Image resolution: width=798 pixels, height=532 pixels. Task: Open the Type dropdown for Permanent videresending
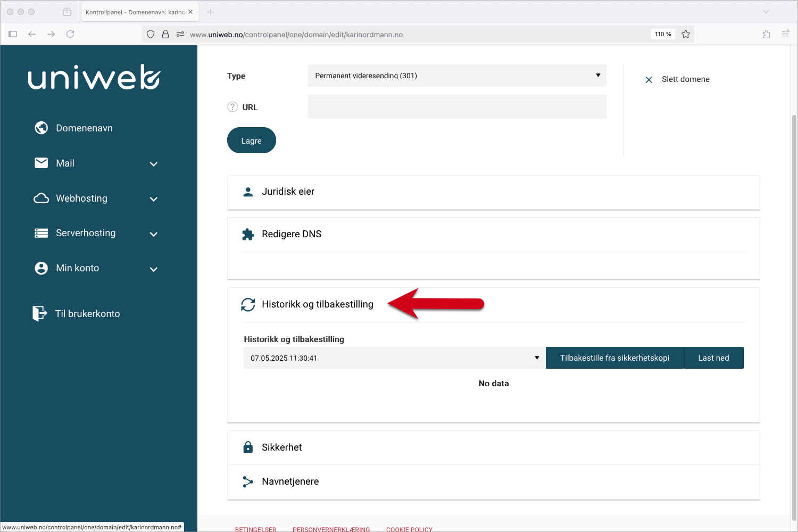coord(457,76)
